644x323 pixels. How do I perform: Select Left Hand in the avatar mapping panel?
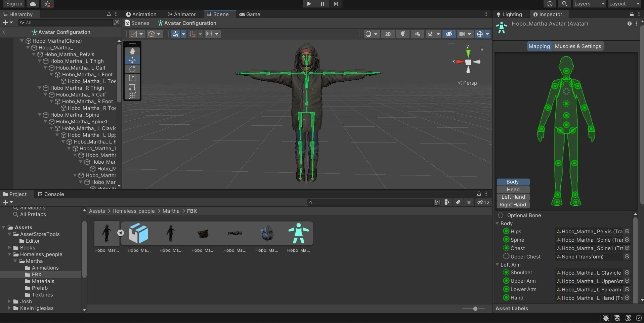click(x=513, y=197)
